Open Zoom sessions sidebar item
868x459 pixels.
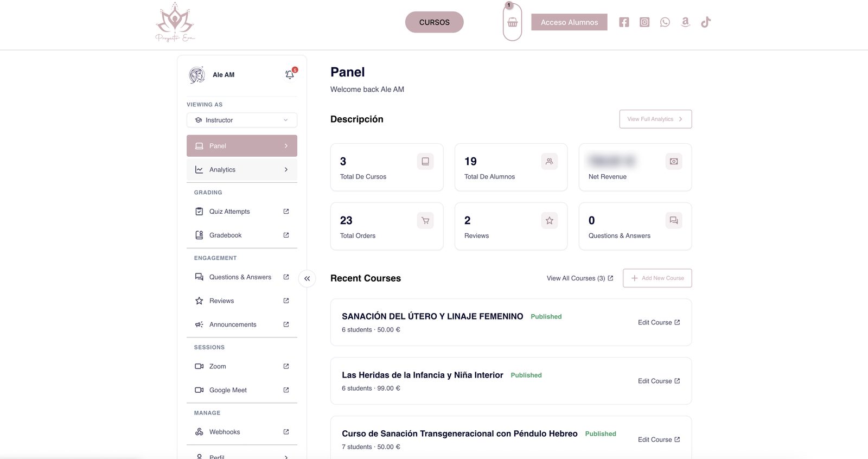(x=242, y=366)
